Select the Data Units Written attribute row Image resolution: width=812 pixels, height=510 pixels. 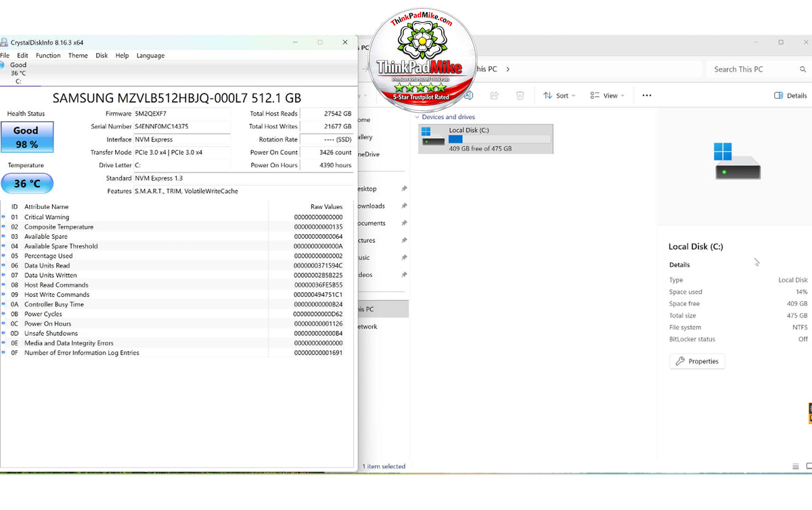click(177, 275)
